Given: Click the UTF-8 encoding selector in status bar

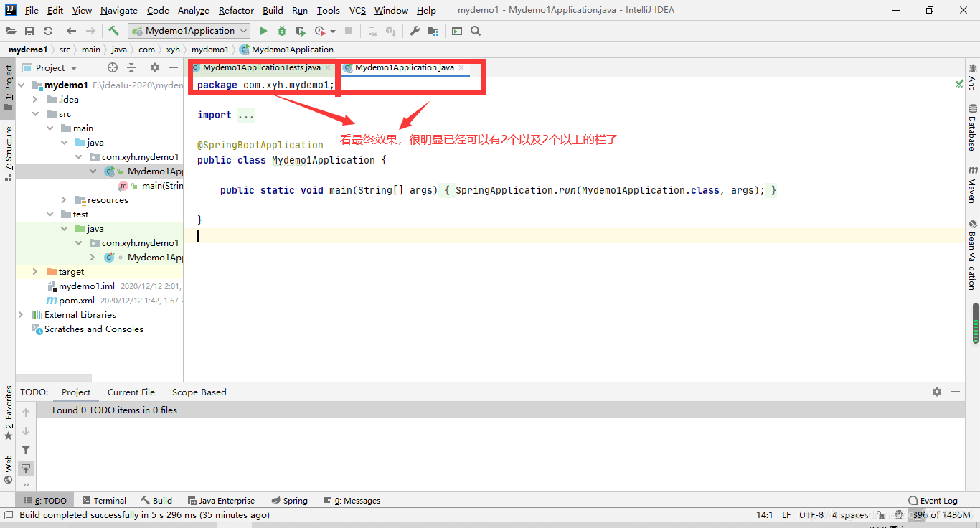Looking at the screenshot, I should 811,515.
